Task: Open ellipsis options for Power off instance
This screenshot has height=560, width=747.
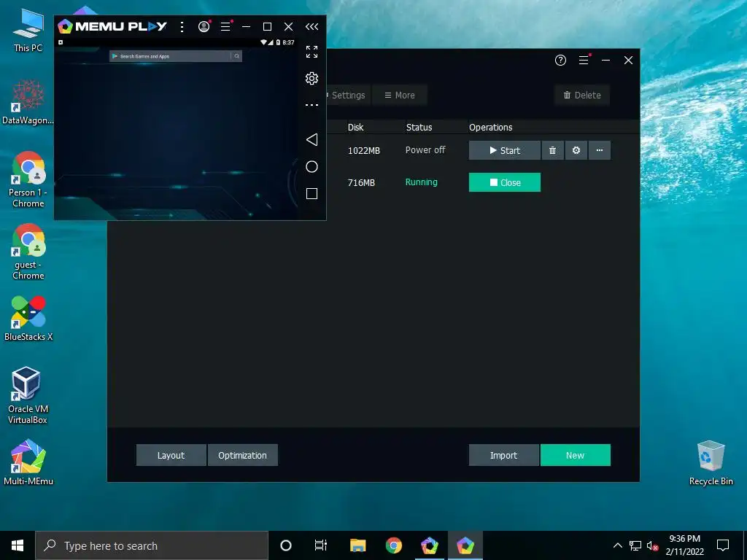Action: point(600,150)
